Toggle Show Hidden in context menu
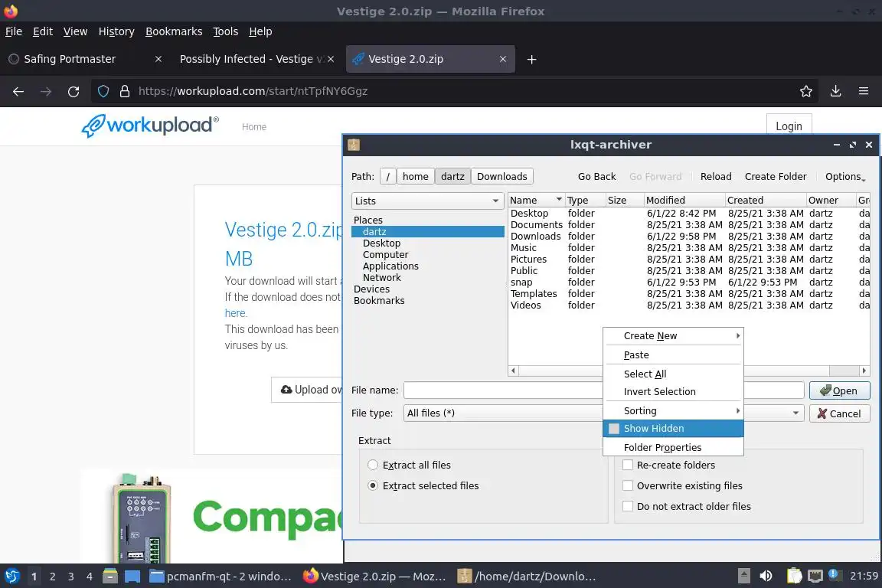The height and width of the screenshot is (588, 882). pos(673,428)
